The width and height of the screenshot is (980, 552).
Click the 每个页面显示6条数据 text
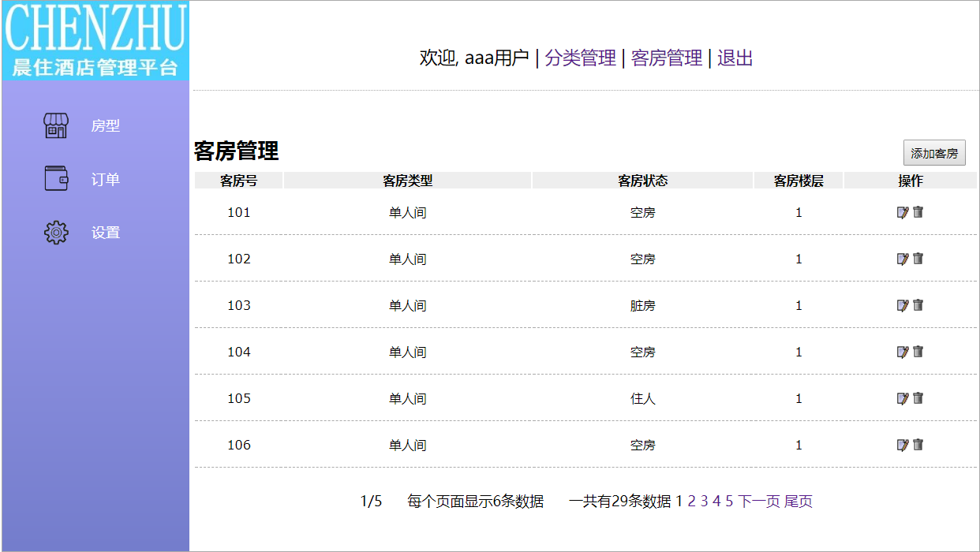(x=476, y=501)
